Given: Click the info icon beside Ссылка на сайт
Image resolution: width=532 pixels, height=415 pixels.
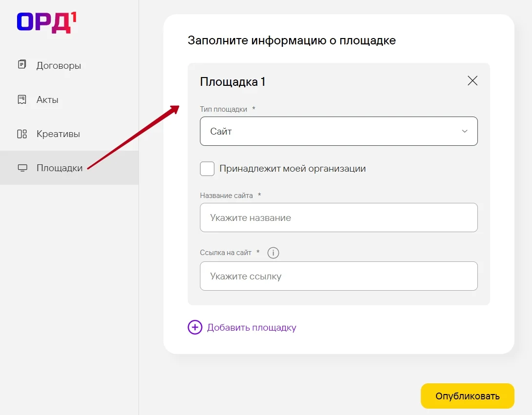Looking at the screenshot, I should click(274, 253).
